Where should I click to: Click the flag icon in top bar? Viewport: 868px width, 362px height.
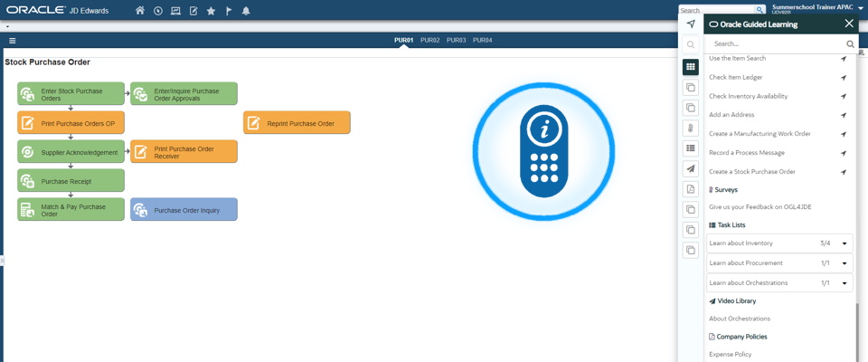click(229, 11)
